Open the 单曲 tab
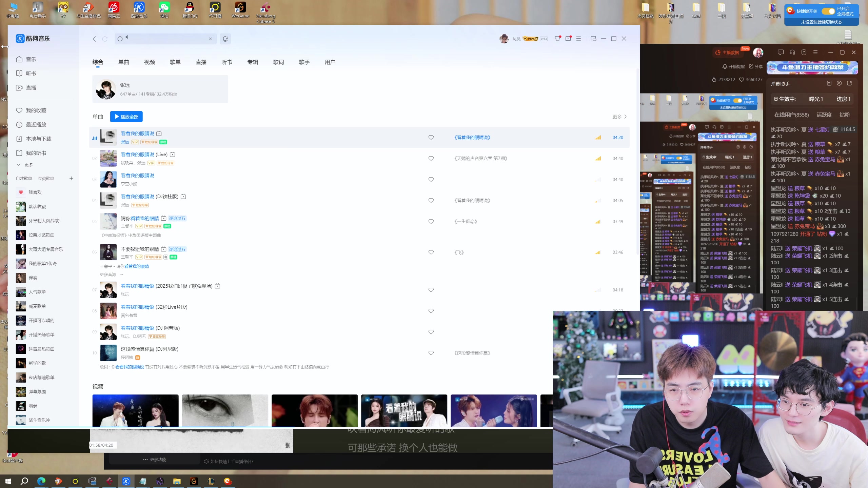The width and height of the screenshot is (868, 488). click(x=123, y=62)
